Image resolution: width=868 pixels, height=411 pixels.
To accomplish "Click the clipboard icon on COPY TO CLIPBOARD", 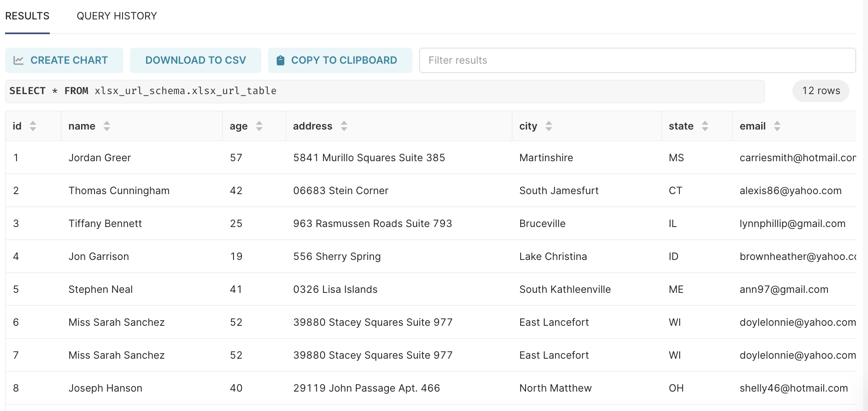I will [280, 60].
